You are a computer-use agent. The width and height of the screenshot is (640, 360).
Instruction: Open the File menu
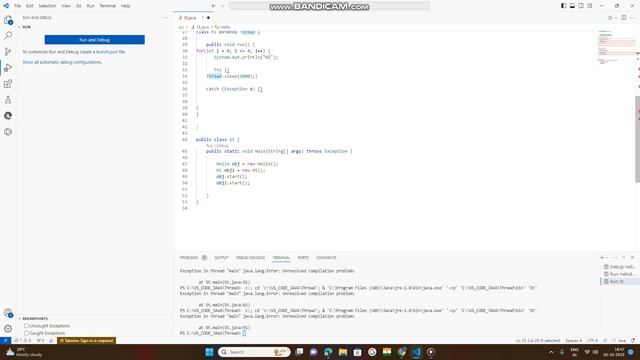[x=18, y=6]
